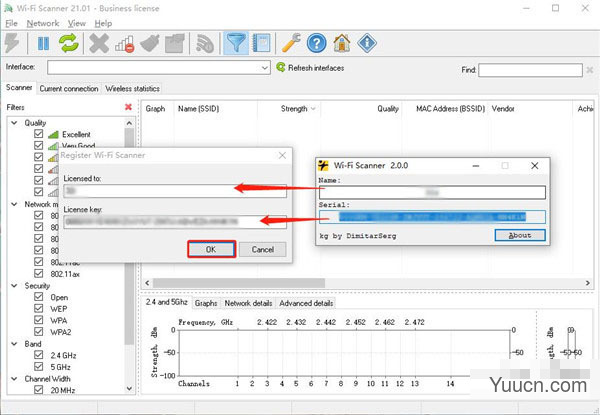The height and width of the screenshot is (415, 600).
Task: Toggle the funnel filter icon
Action: point(236,43)
